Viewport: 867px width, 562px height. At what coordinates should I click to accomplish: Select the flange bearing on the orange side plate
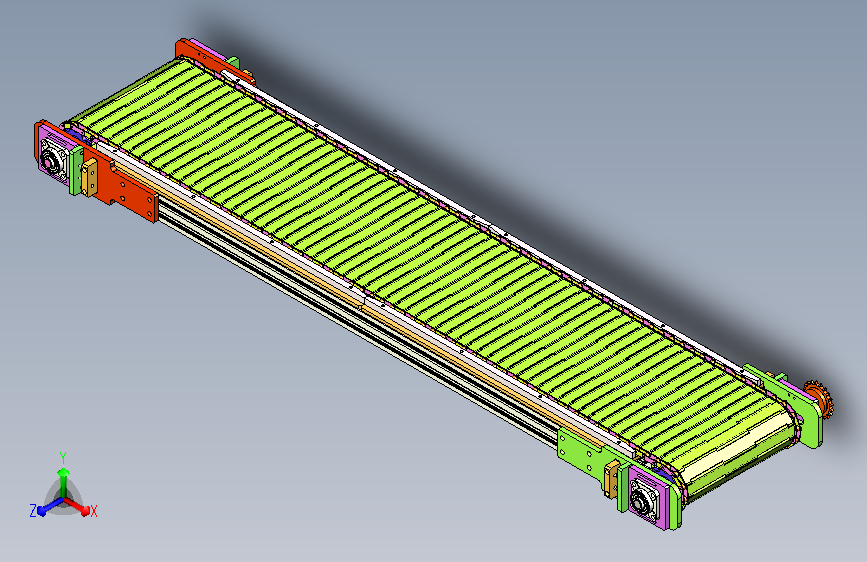coord(52,160)
